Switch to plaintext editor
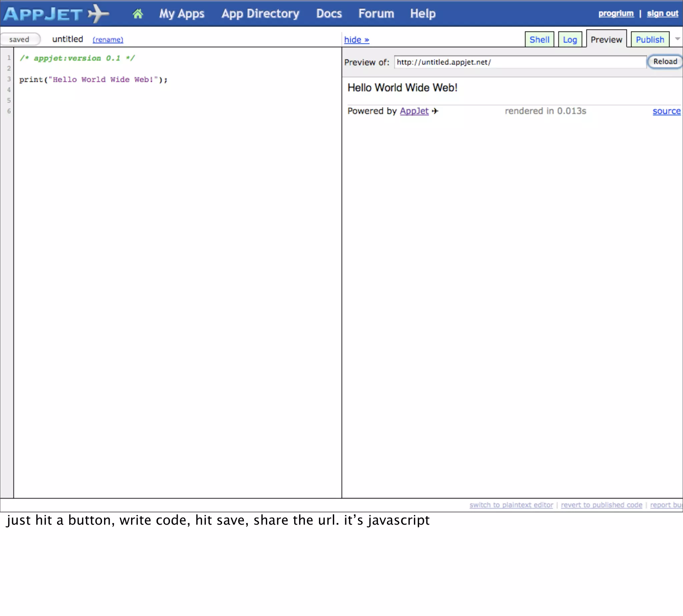Image resolution: width=683 pixels, height=616 pixels. [511, 505]
